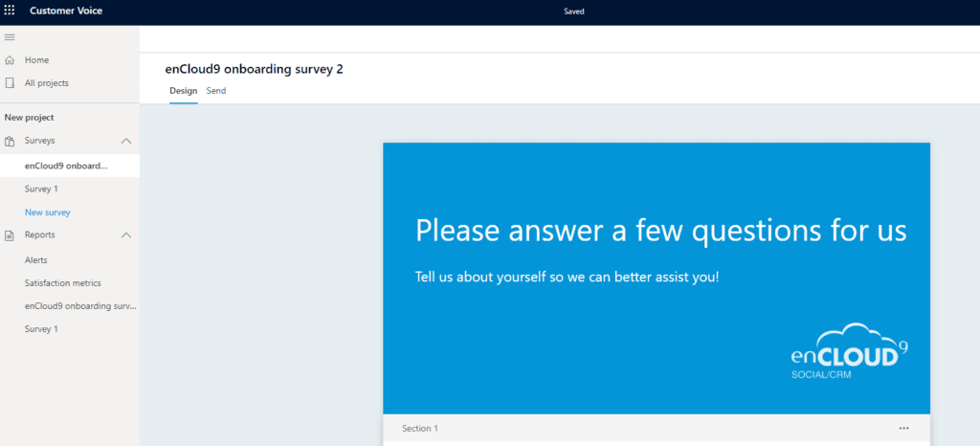Click the Surveys group label
Screen dimensions: 980x446
tap(39, 142)
